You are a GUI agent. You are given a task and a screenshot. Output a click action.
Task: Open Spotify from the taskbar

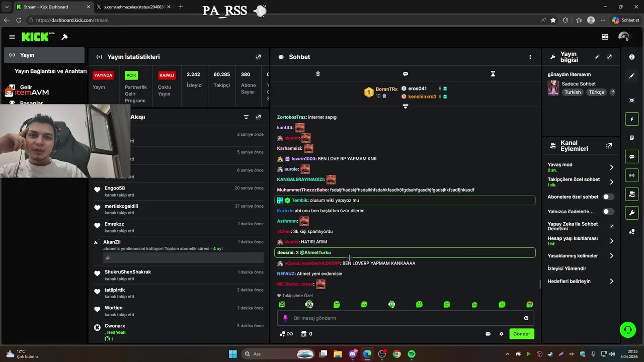pos(412,354)
